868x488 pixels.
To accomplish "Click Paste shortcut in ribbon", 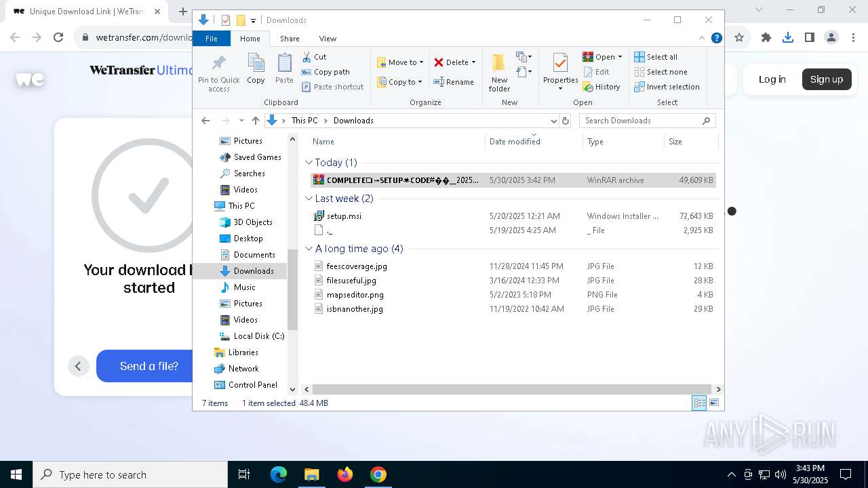I will click(332, 87).
